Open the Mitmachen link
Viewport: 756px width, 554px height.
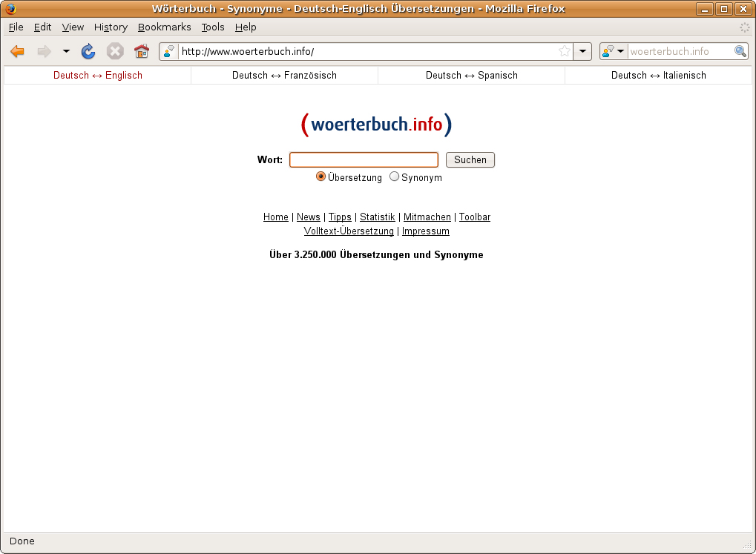(427, 217)
